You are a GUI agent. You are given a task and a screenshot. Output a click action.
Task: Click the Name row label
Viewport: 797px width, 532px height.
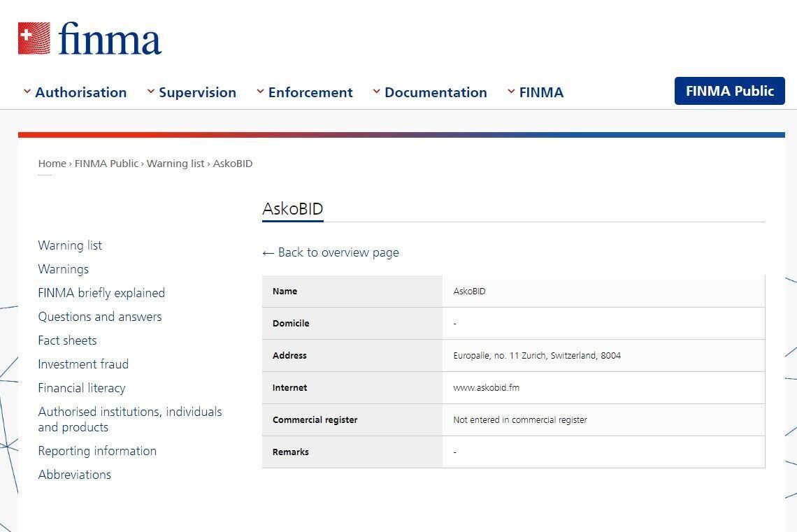click(x=285, y=291)
